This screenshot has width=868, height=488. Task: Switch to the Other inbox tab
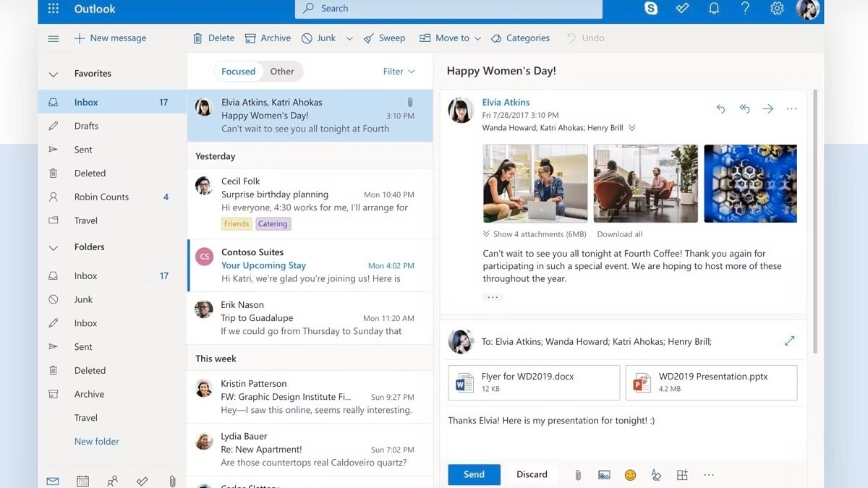coord(282,71)
